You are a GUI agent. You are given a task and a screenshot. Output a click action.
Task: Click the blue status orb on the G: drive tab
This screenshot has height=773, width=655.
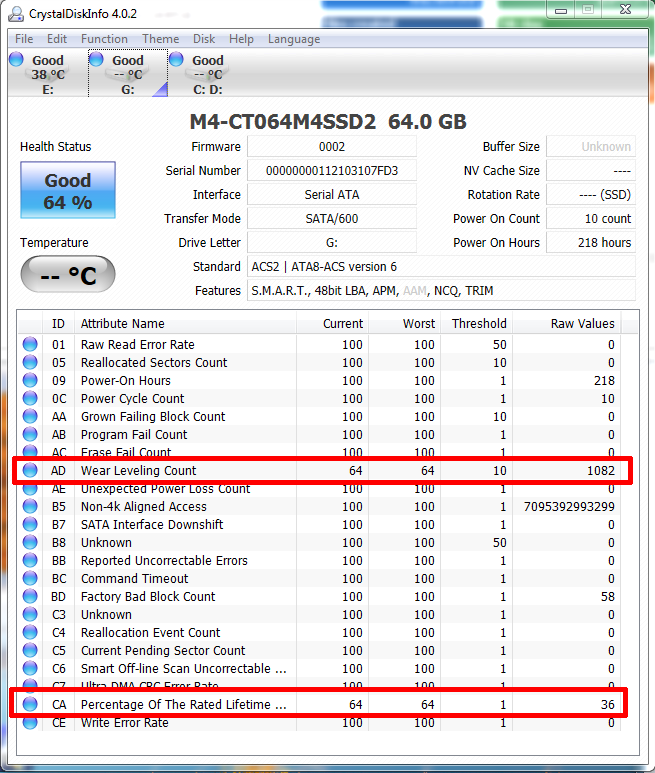click(x=96, y=59)
